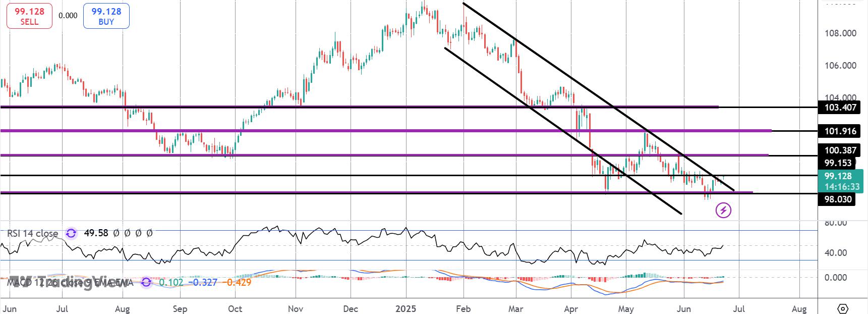Screen dimensions: 868x314
Task: Click the 80.00 RSI scale value
Action: click(836, 223)
